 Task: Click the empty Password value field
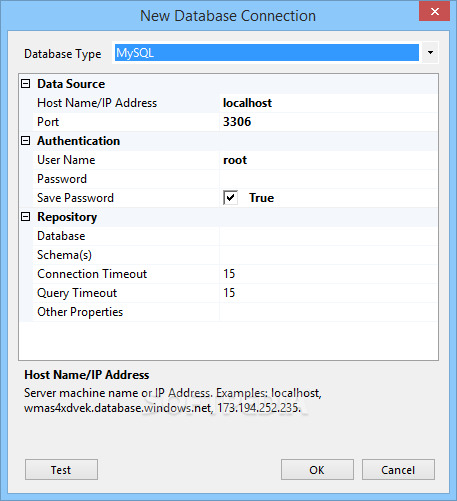tap(328, 179)
